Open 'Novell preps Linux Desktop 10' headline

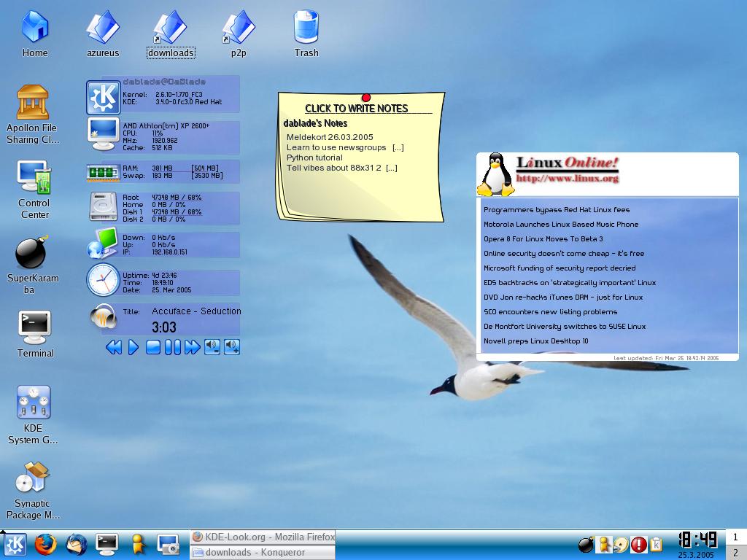(535, 341)
